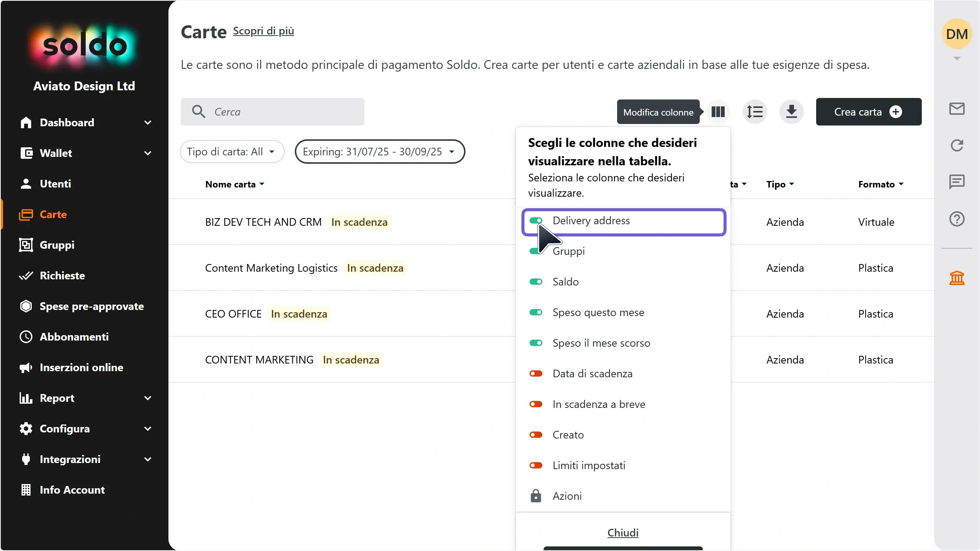The height and width of the screenshot is (551, 980).
Task: Enable the Creato column switch
Action: click(536, 435)
